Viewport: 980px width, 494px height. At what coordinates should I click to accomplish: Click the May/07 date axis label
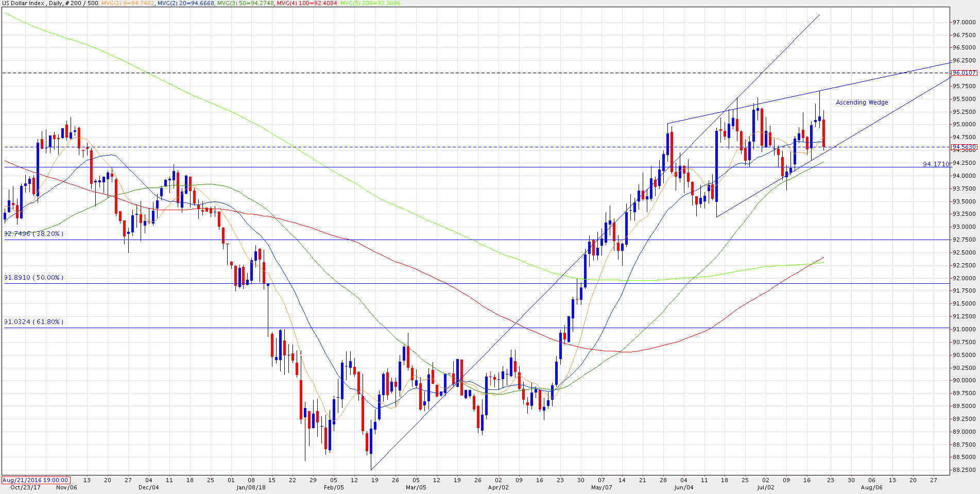[601, 487]
